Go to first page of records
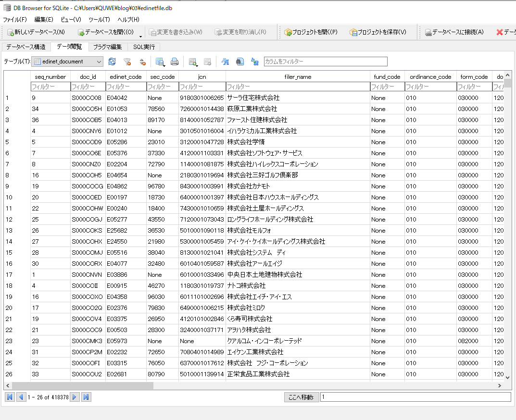Viewport: 516px width, 420px height. 10,397
